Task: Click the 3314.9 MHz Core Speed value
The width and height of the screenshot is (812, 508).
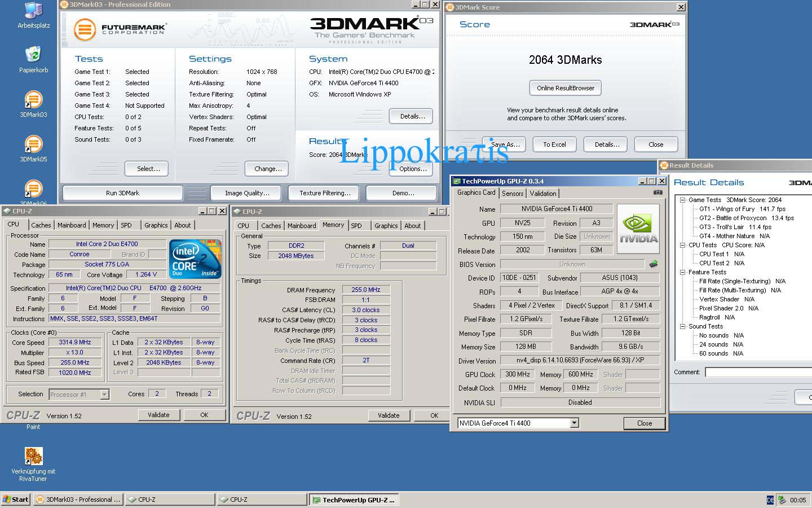Action: click(x=75, y=342)
